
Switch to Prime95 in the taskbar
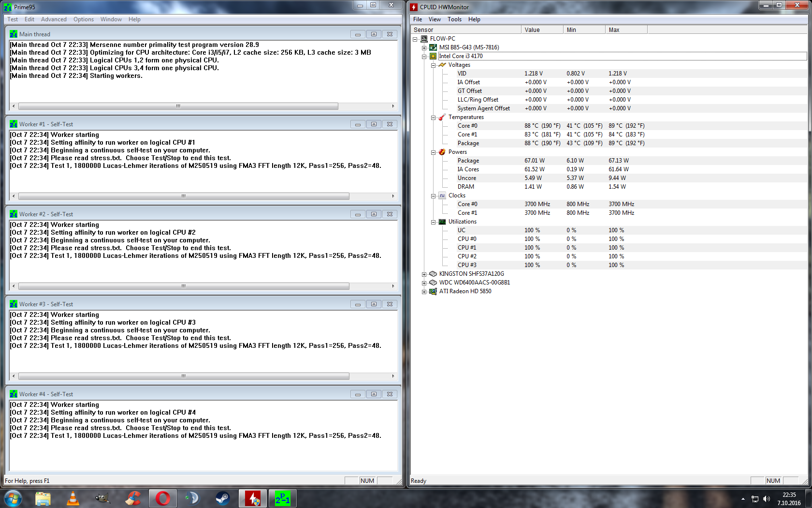[283, 498]
